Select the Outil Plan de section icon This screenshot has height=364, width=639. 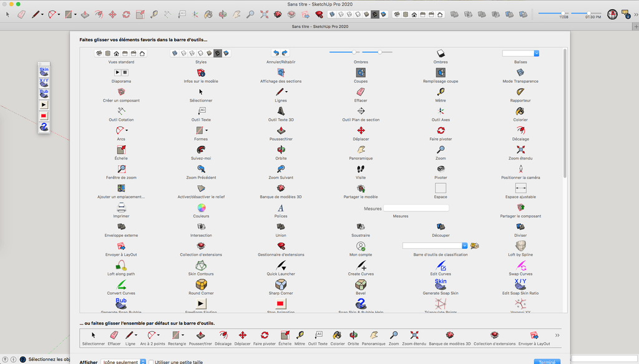[x=361, y=111]
